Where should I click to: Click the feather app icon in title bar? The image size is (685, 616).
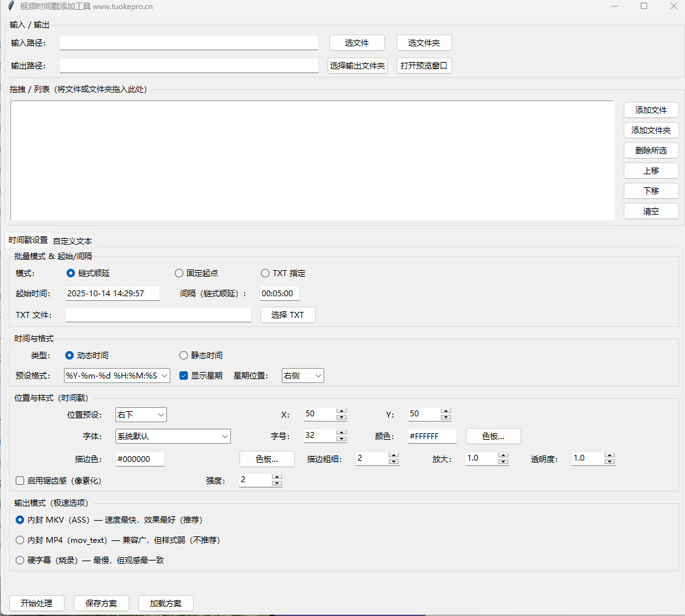click(10, 6)
